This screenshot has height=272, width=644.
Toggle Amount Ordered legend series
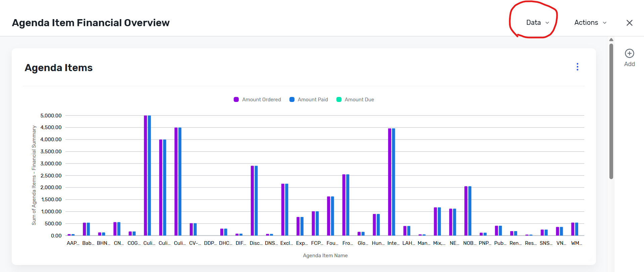coord(257,100)
